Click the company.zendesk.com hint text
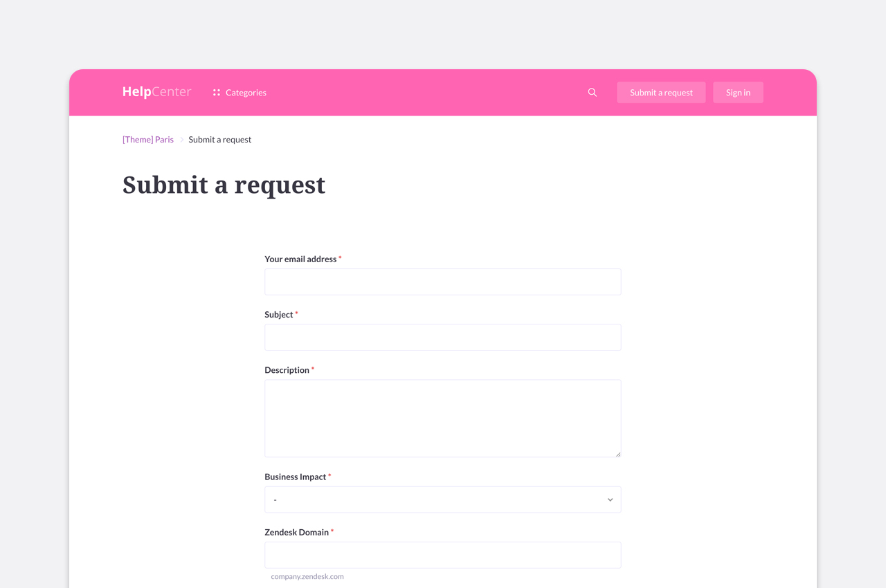This screenshot has height=588, width=886. (307, 576)
